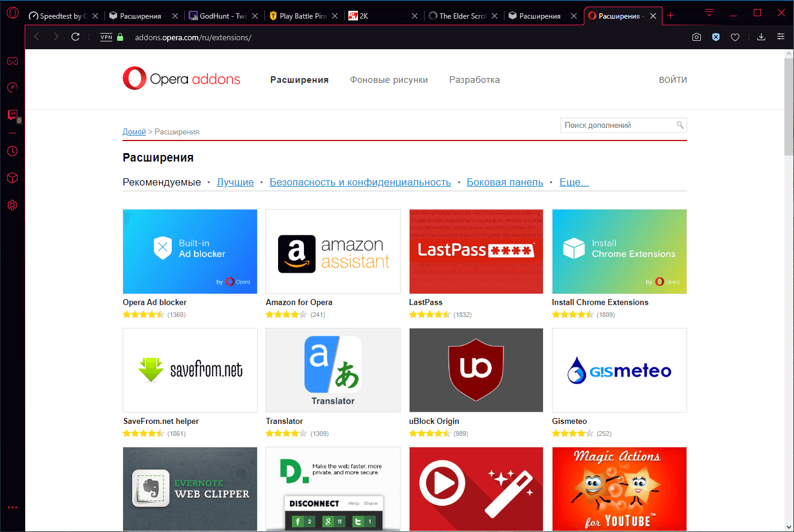Image resolution: width=794 pixels, height=532 pixels.
Task: Open the Twitch panel in sidebar
Action: pyautogui.click(x=12, y=115)
